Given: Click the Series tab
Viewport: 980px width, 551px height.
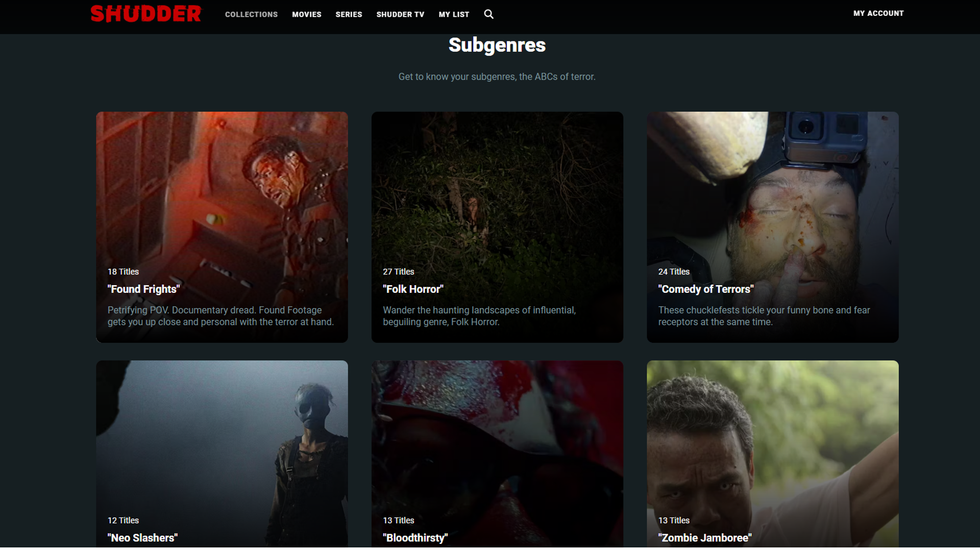Looking at the screenshot, I should (x=348, y=14).
